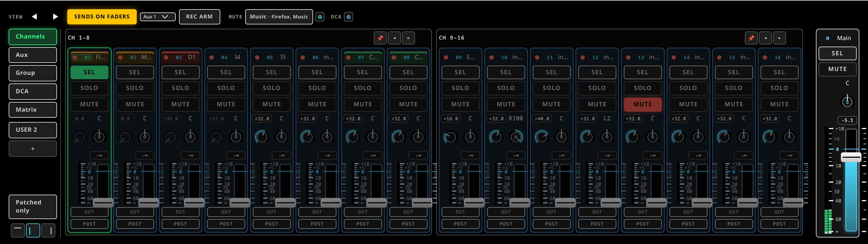Select the narrow strip width layout icon

coord(18,230)
